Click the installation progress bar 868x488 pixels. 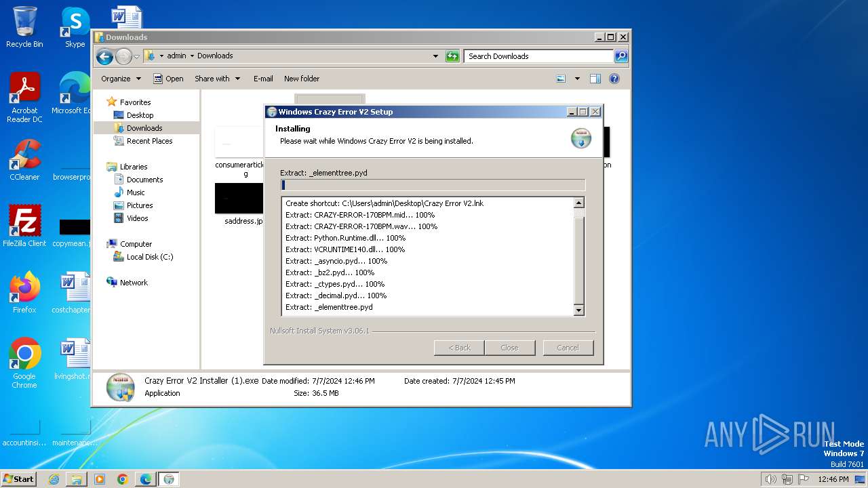pos(433,185)
